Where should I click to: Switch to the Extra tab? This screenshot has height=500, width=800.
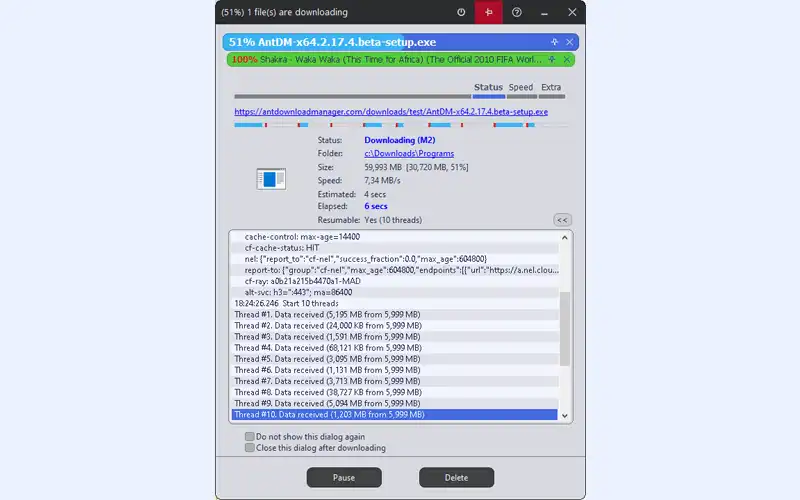[x=551, y=87]
